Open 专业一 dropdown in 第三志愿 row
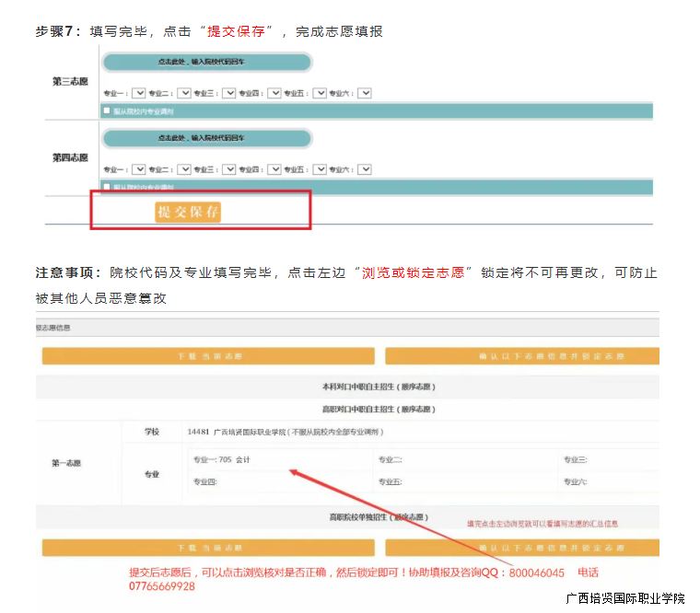 (x=139, y=93)
